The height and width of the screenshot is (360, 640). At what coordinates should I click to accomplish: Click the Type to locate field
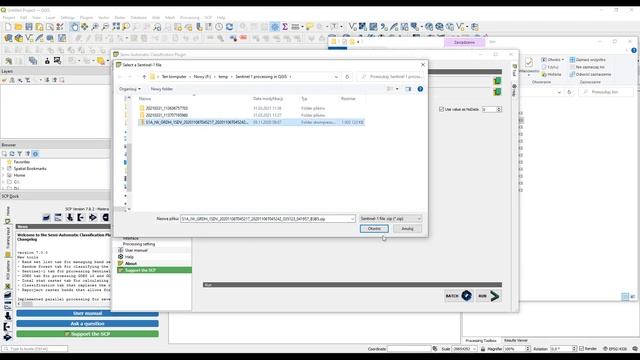(x=35, y=349)
